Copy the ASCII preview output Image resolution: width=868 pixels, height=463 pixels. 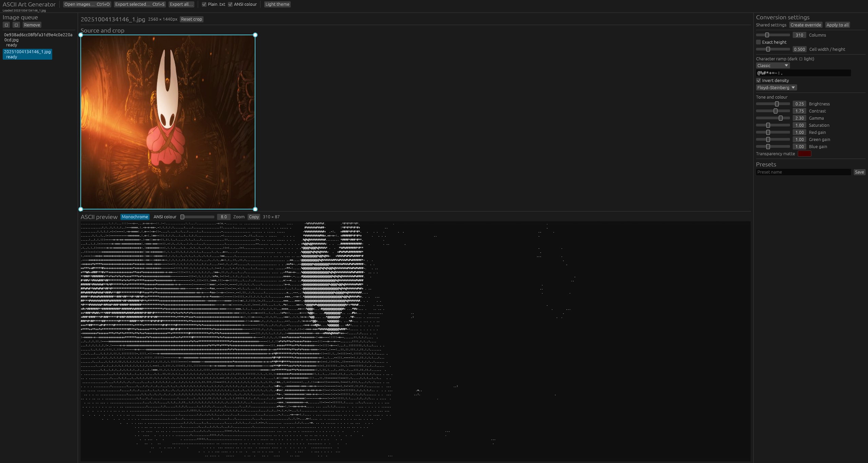pos(253,217)
